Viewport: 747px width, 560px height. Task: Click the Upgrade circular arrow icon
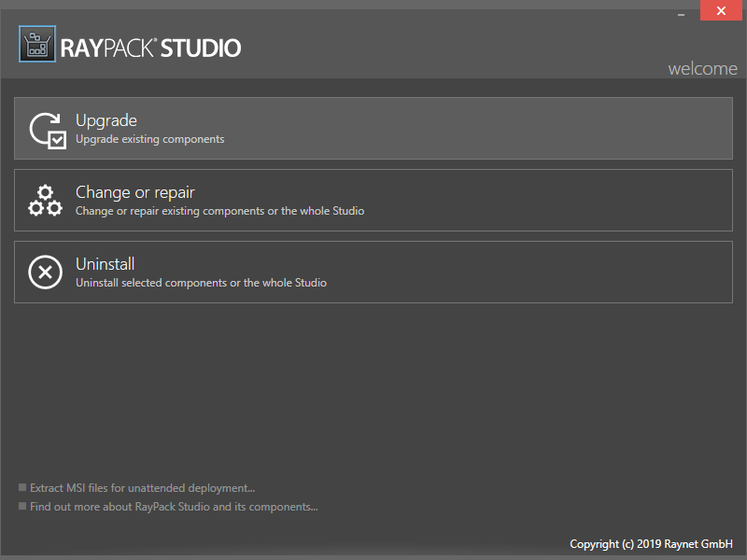[x=43, y=127]
